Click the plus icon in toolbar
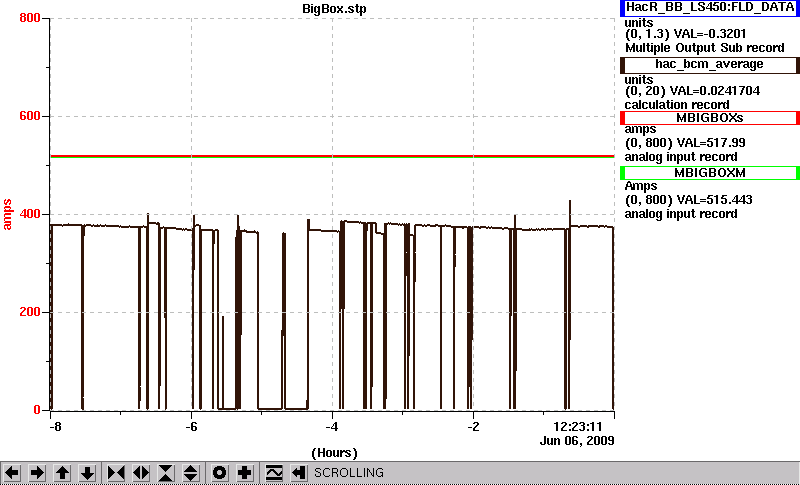The height and width of the screenshot is (485, 800). click(x=244, y=473)
